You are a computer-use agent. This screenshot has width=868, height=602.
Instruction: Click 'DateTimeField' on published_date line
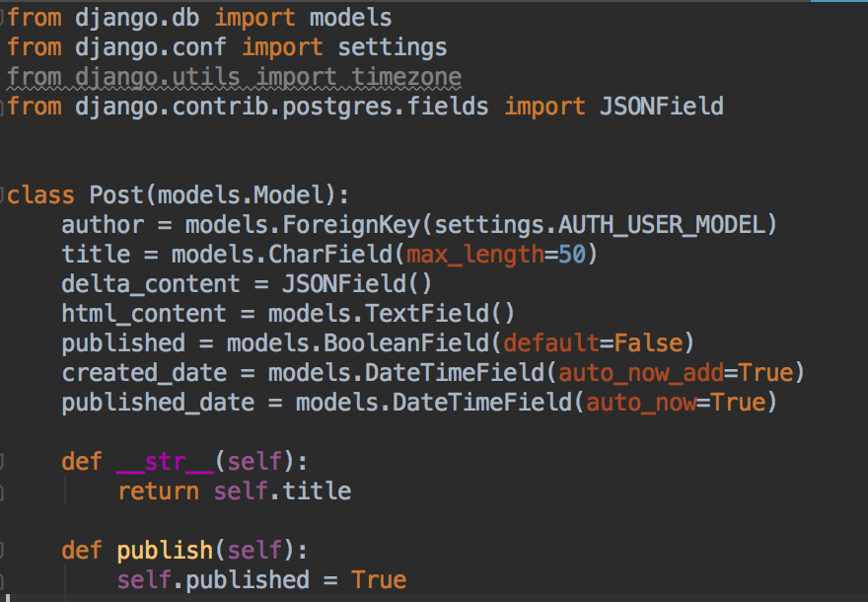point(481,402)
